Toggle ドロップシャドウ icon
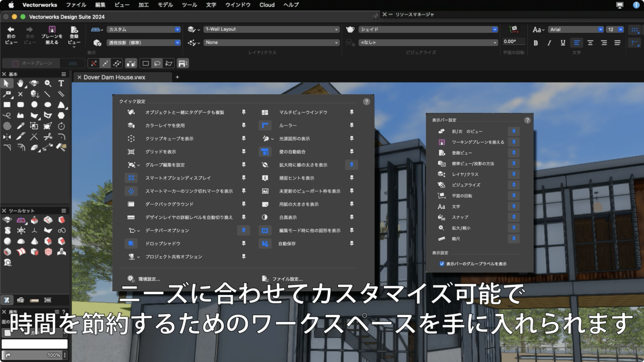This screenshot has height=362, width=644. (131, 244)
